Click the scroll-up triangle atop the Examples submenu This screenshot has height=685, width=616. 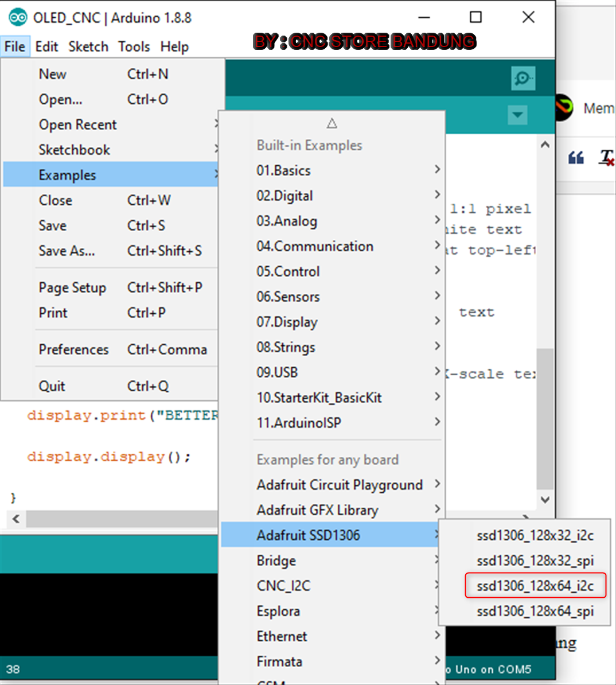tap(332, 123)
